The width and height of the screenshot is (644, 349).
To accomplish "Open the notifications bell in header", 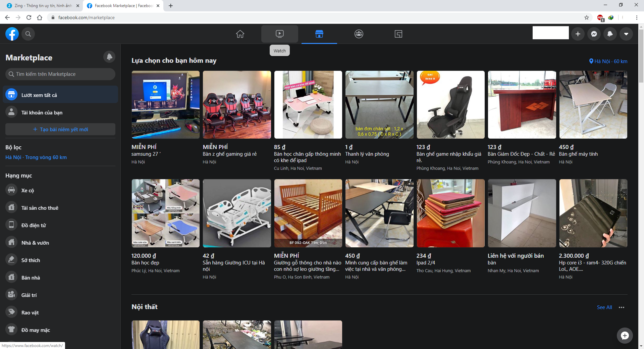I will click(x=610, y=34).
